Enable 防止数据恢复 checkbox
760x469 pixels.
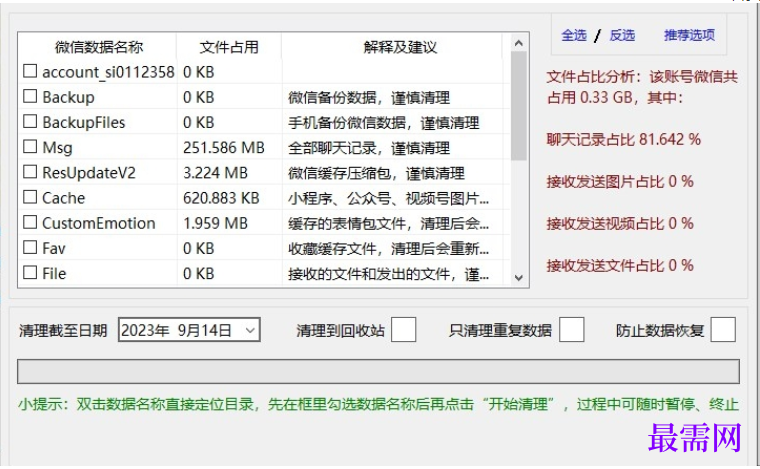[723, 330]
